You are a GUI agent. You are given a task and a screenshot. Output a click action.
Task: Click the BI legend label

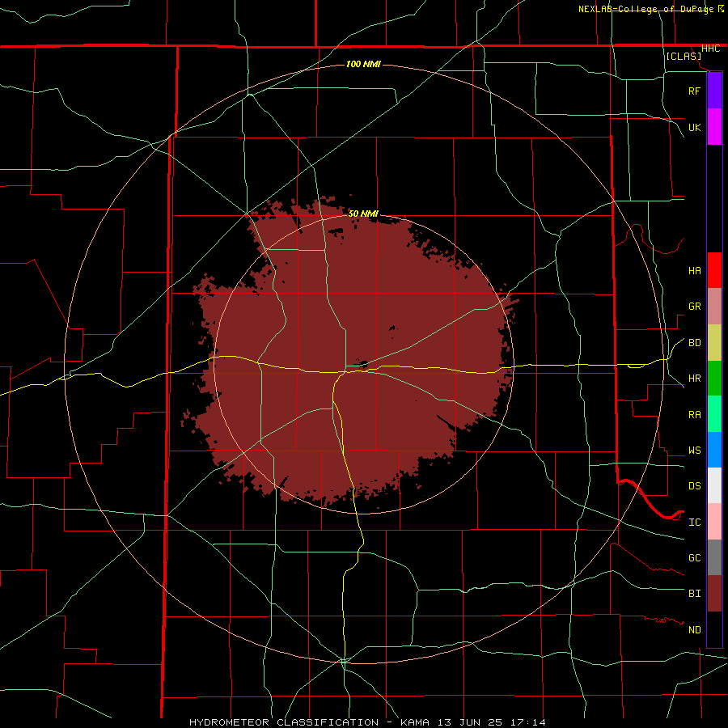point(694,594)
